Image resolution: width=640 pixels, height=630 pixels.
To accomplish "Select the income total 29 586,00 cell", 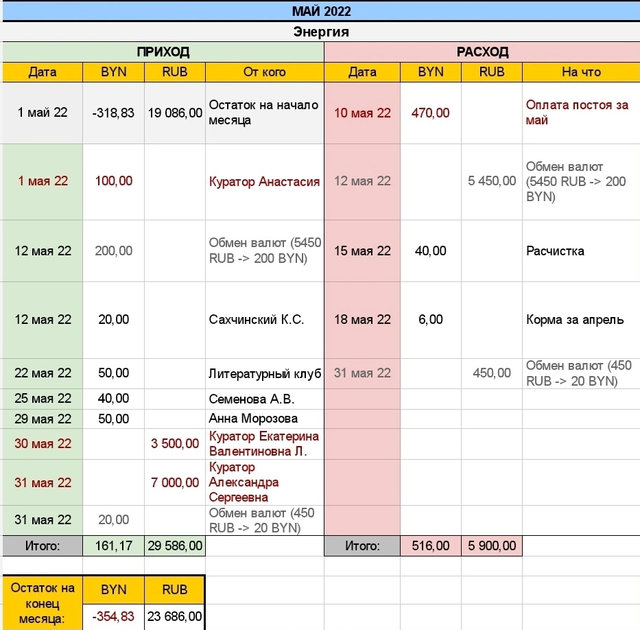I will tap(175, 546).
